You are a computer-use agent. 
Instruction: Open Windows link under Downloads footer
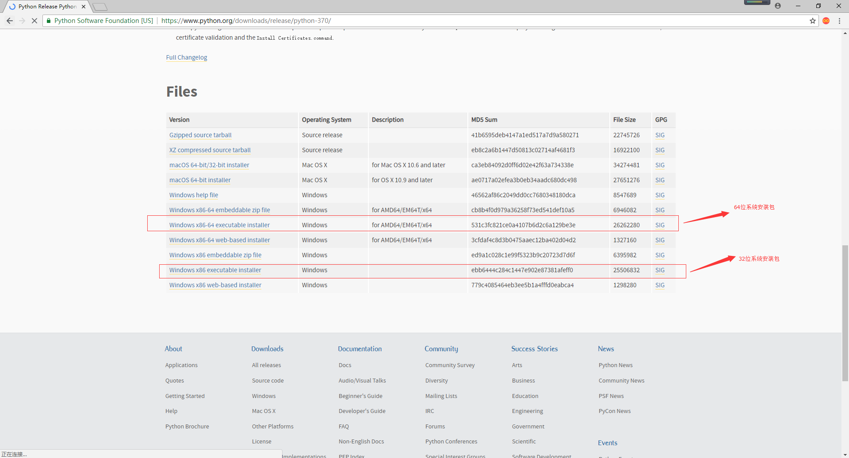click(x=263, y=396)
